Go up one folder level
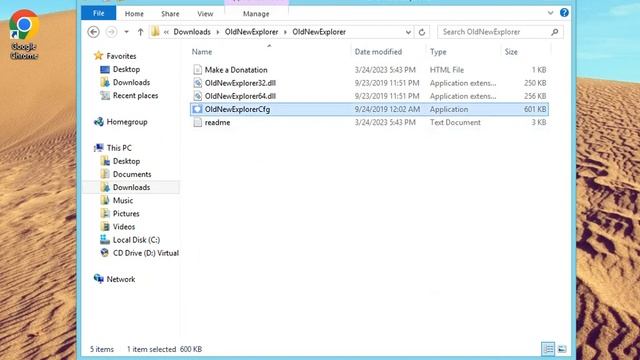This screenshot has height=360, width=640. click(140, 32)
